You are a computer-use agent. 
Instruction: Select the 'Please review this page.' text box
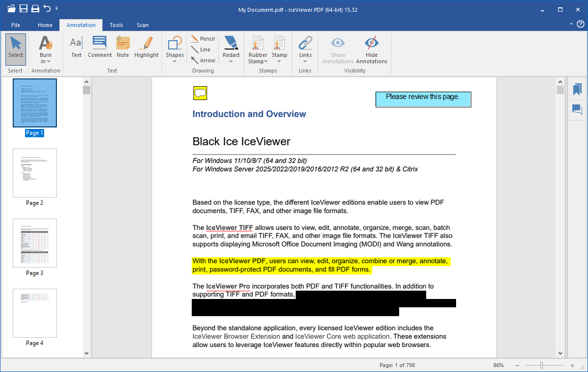tap(423, 99)
